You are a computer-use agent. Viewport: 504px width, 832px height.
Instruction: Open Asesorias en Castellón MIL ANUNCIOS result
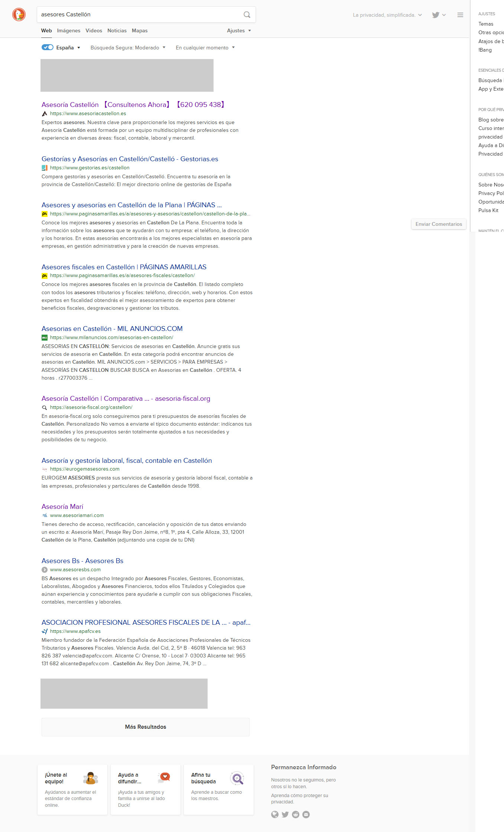pos(112,329)
